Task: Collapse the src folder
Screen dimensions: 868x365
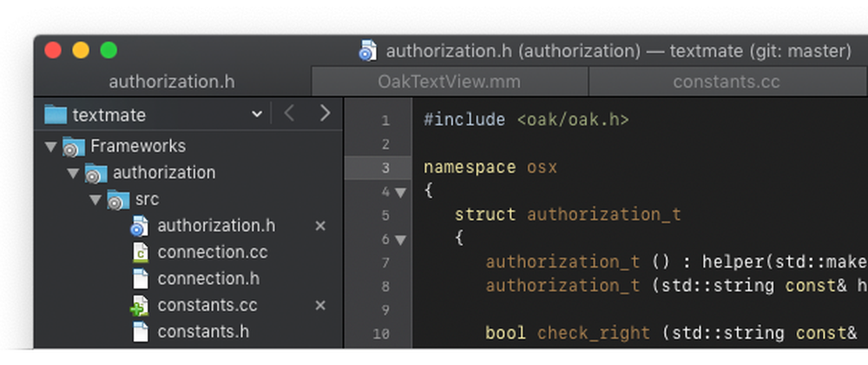Action: click(95, 200)
